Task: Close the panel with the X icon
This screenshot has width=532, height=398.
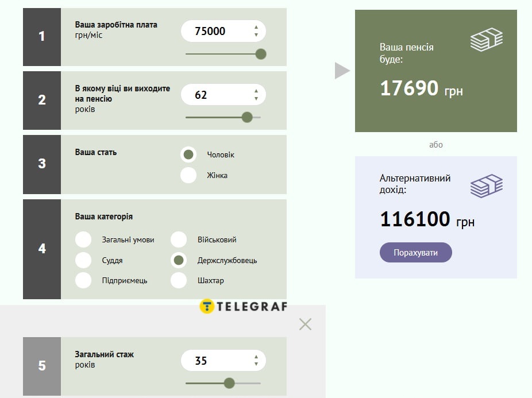Action: click(x=306, y=324)
